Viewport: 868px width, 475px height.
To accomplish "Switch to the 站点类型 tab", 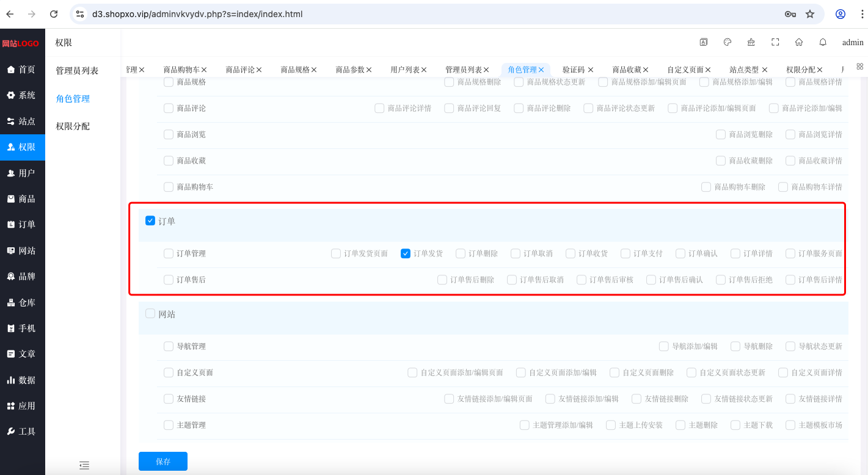I will (x=744, y=70).
